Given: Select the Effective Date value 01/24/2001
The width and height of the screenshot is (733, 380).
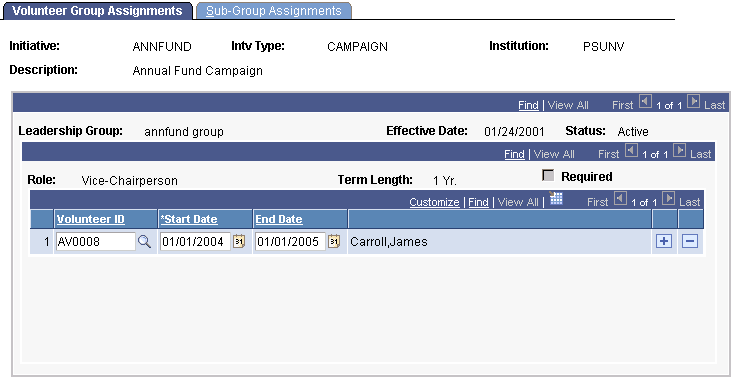Looking at the screenshot, I should (x=514, y=132).
